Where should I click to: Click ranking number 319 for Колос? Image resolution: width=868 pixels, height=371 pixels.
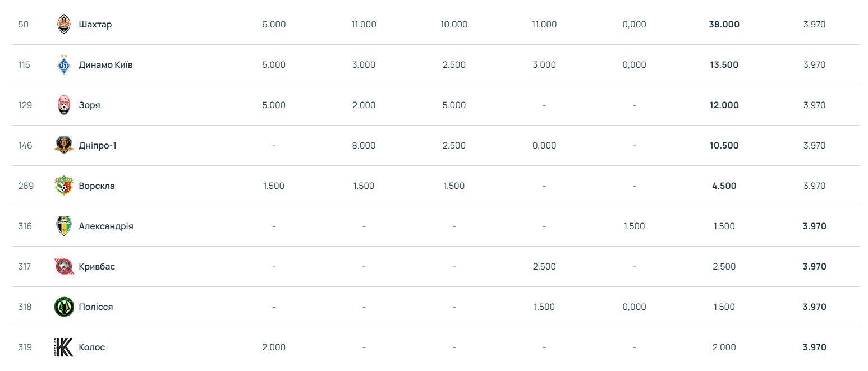[x=25, y=347]
